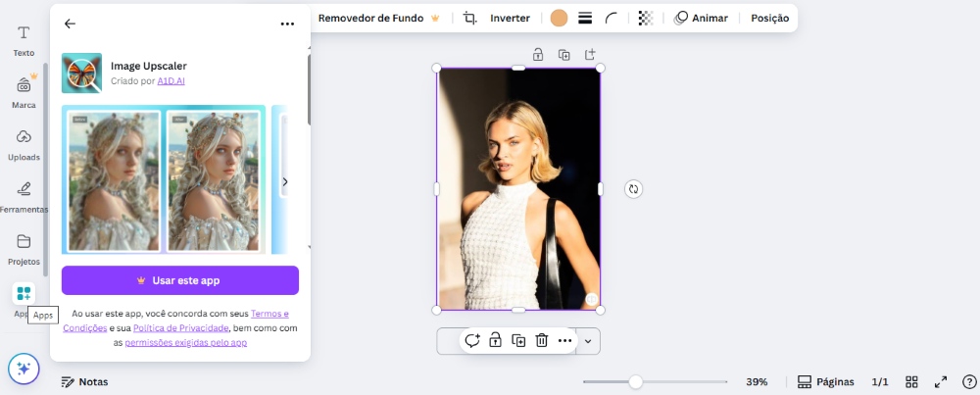Open the Projetos sidebar section
The width and height of the screenshot is (980, 395).
click(24, 249)
